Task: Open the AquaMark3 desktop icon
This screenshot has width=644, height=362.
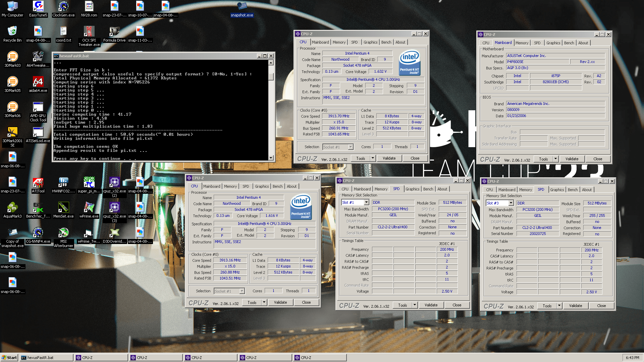Action: [x=12, y=210]
